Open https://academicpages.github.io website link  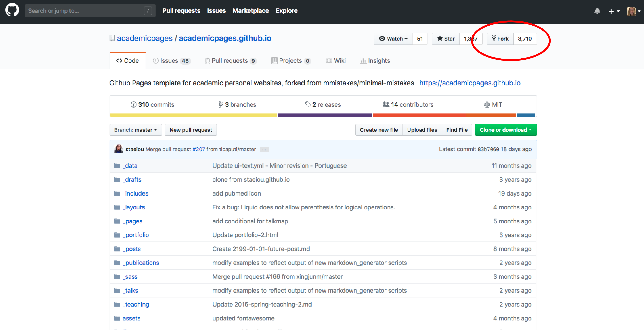coord(470,83)
